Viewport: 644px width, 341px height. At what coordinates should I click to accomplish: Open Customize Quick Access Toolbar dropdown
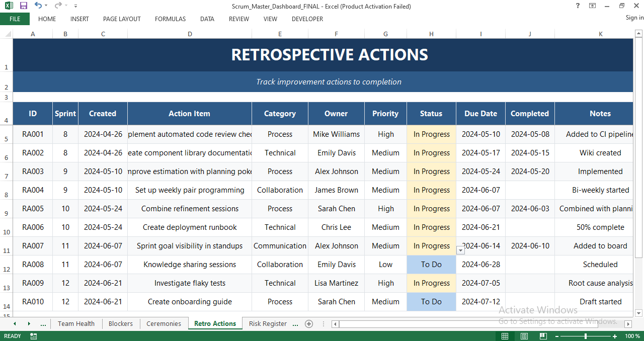pos(75,6)
